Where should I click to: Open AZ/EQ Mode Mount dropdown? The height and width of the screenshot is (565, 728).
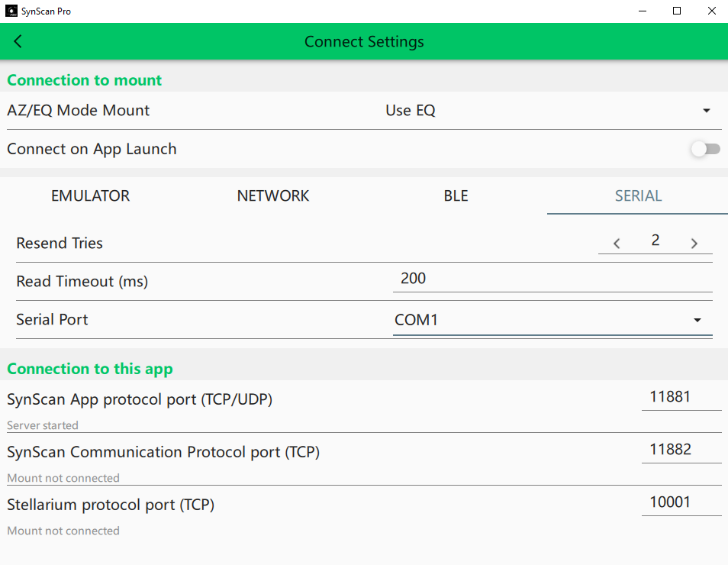point(706,111)
